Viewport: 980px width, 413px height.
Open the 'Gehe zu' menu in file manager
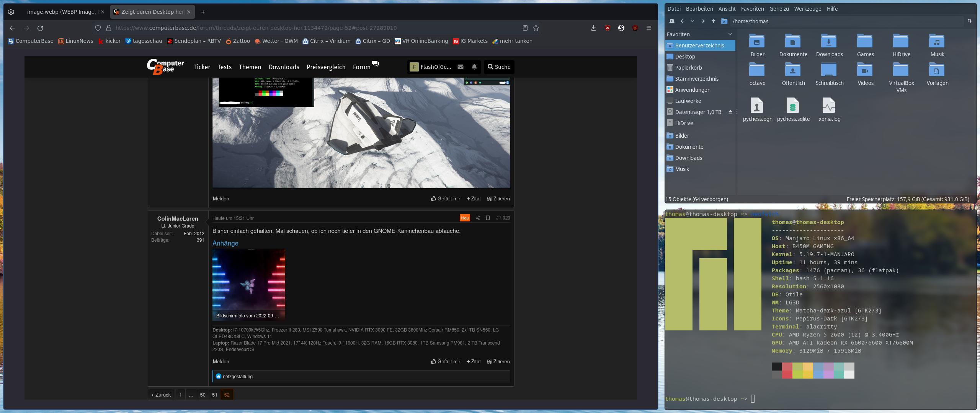pyautogui.click(x=779, y=9)
